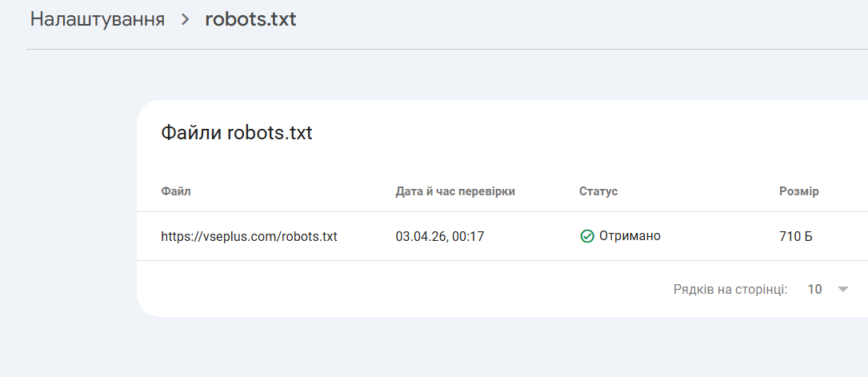The image size is (868, 377).
Task: Click the robots.txt breadcrumb title
Action: point(250,19)
